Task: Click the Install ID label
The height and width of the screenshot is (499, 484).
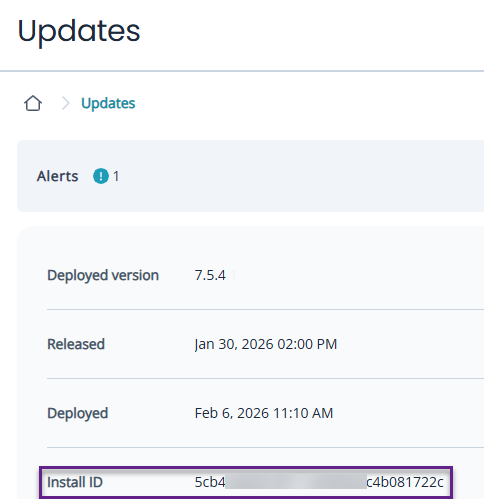Action: coord(75,482)
